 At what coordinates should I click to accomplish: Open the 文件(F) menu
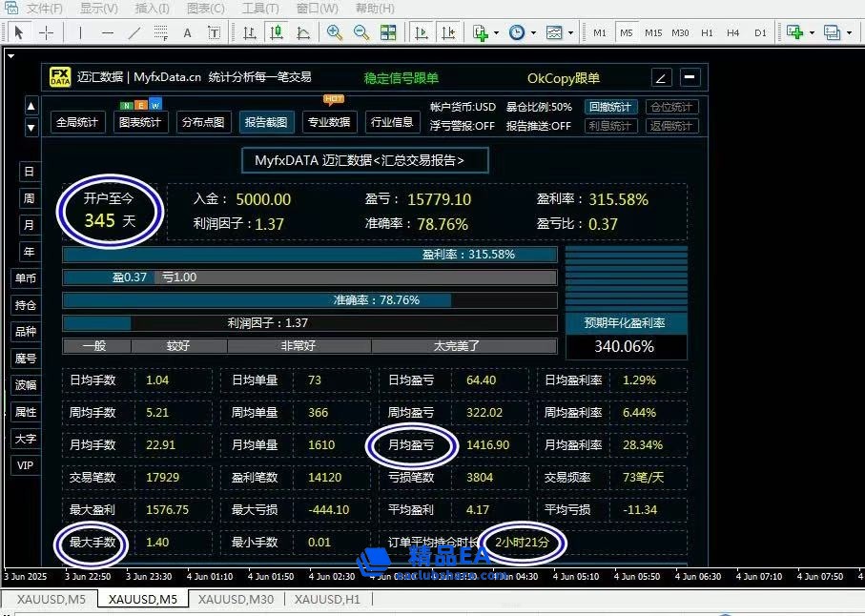[45, 9]
